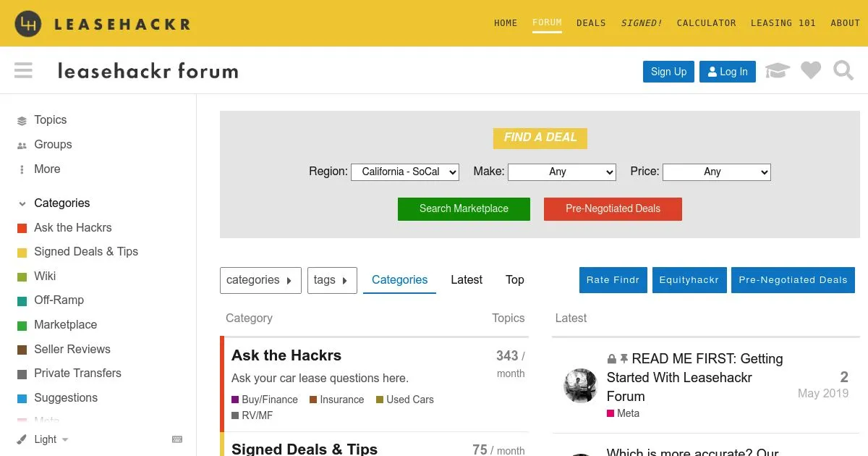This screenshot has height=456, width=868.
Task: Click the lock icon on READ ME FIRST
Action: (612, 359)
